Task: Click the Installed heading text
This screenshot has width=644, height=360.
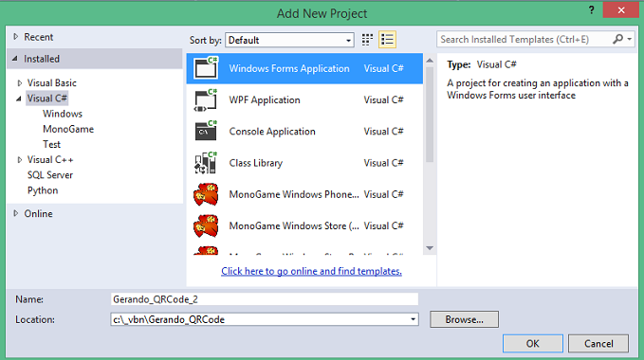Action: [x=42, y=59]
